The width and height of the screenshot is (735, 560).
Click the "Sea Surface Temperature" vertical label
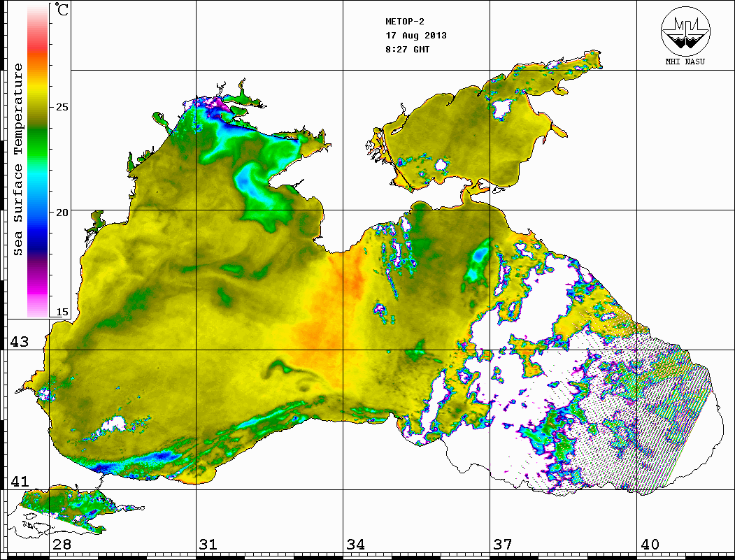[x=17, y=159]
